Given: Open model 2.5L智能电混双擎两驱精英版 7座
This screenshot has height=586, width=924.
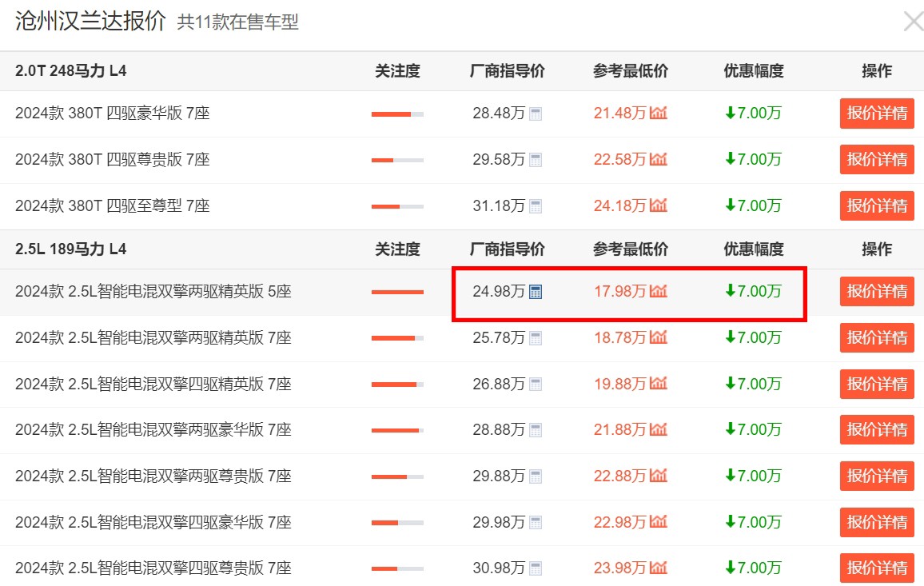Looking at the screenshot, I should click(x=153, y=338).
